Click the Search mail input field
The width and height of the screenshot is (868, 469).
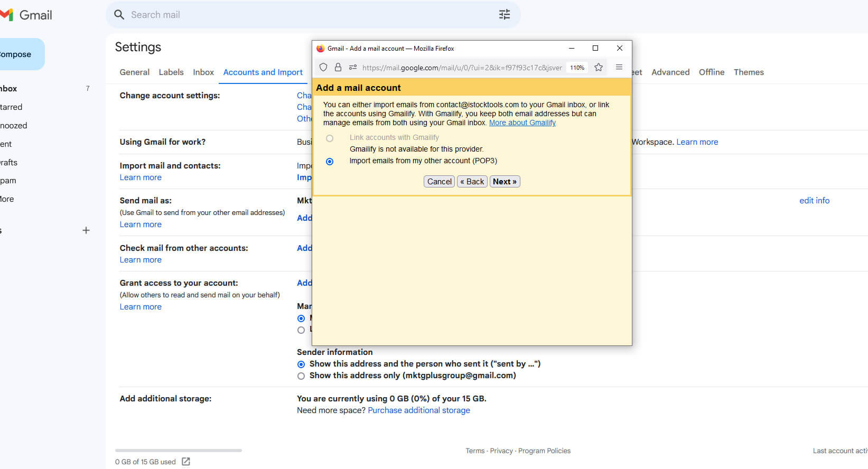click(312, 15)
